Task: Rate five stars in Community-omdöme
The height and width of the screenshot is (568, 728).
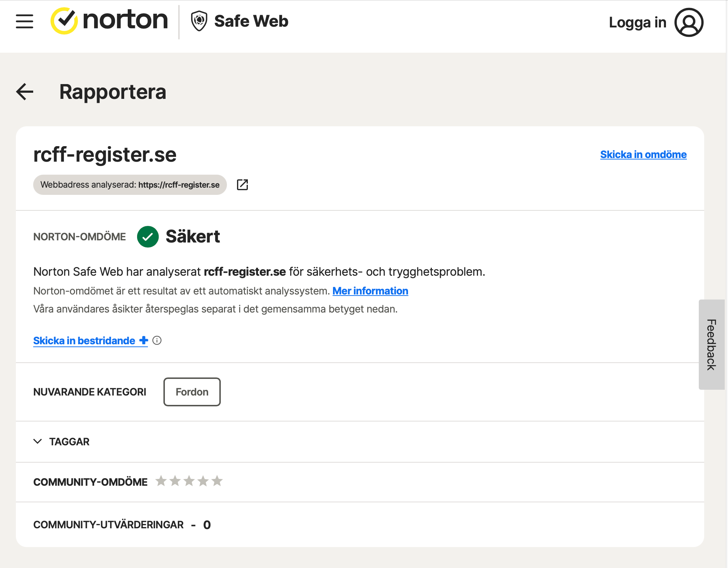Action: pyautogui.click(x=217, y=481)
